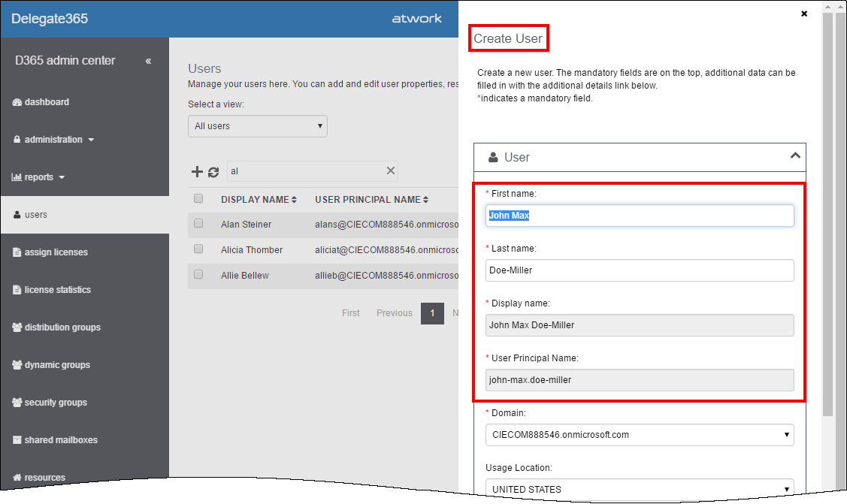
Task: Click the users person icon in sidebar
Action: tap(17, 215)
